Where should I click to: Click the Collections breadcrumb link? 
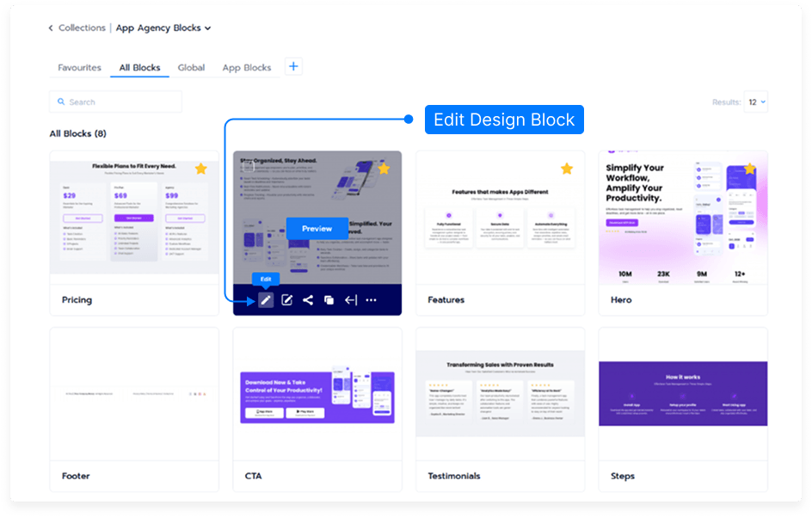coord(82,28)
